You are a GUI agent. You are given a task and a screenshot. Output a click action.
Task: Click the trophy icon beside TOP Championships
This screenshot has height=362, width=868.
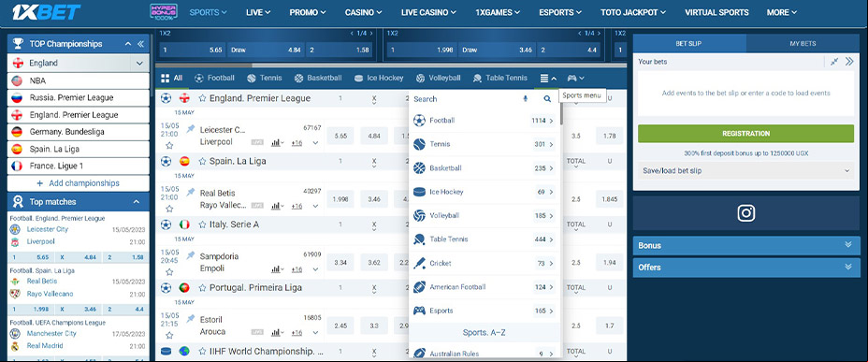point(18,44)
